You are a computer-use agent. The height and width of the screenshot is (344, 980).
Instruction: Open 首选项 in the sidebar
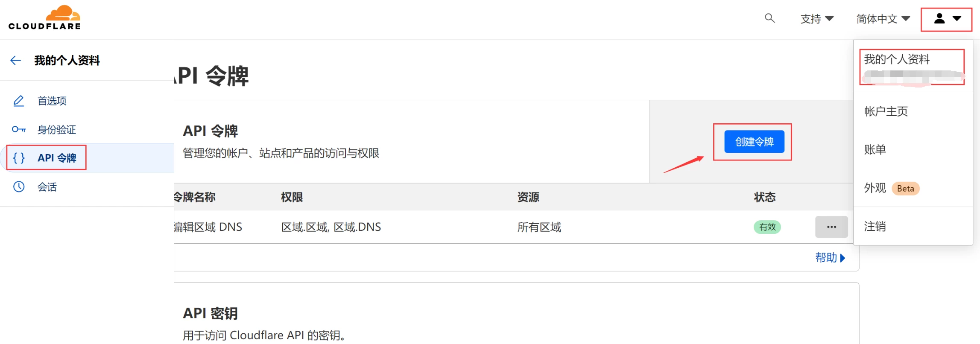coord(52,101)
